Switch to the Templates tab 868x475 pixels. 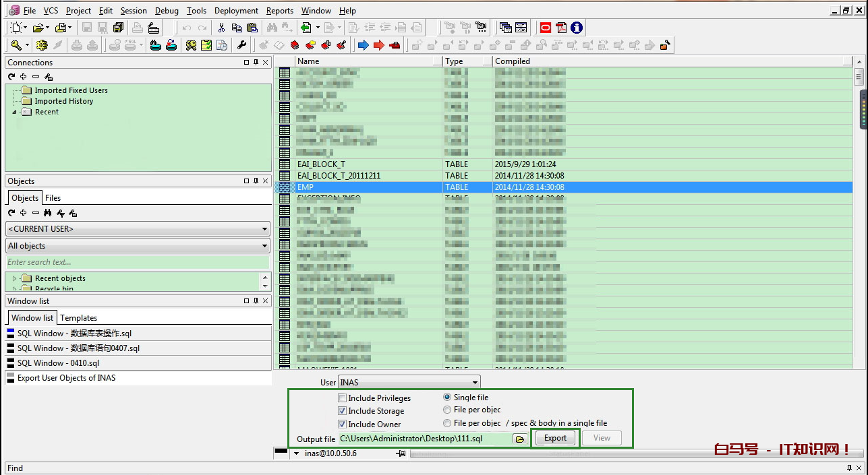[78, 318]
